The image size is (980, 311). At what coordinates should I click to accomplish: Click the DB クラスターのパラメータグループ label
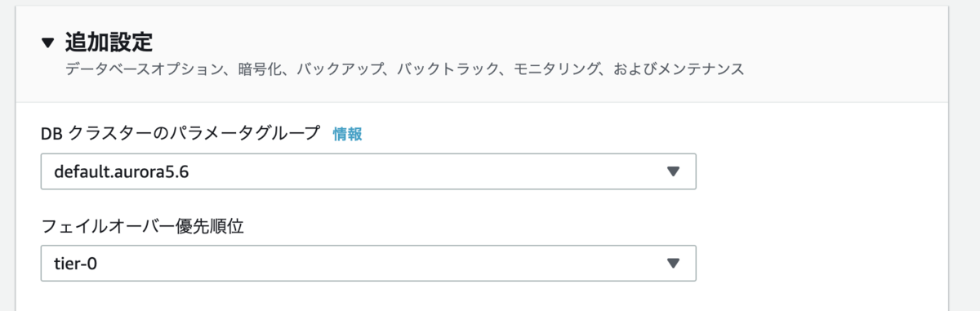[180, 135]
